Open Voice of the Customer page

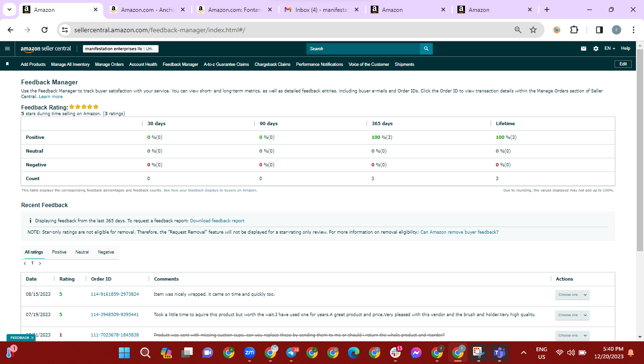[369, 64]
